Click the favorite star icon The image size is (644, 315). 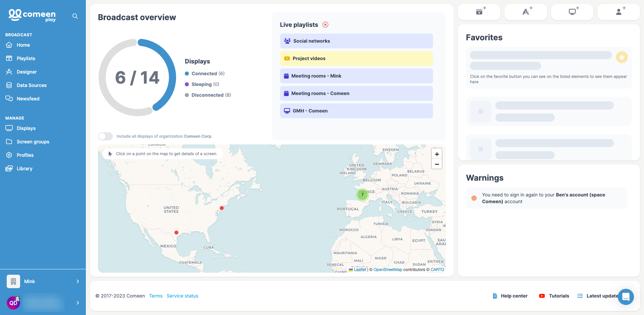tap(622, 57)
